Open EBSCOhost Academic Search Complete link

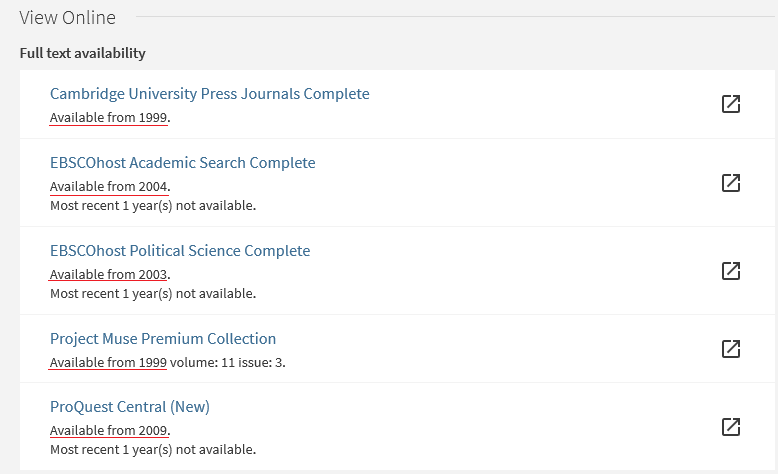coord(183,163)
